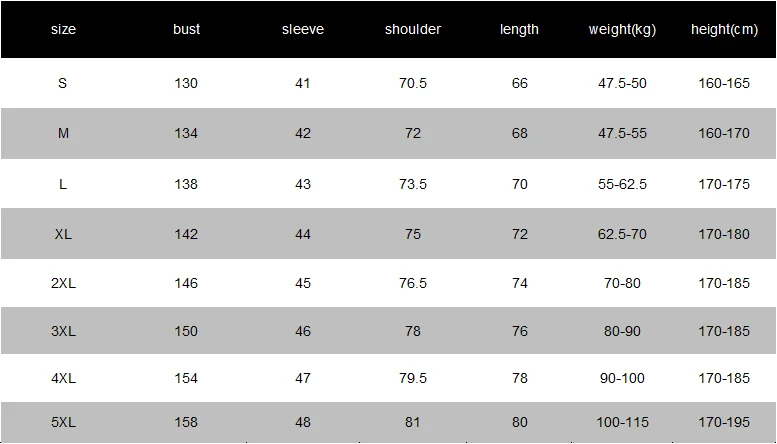Click the 'sleeve' header cell
This screenshot has height=444, width=777.
coord(303,29)
